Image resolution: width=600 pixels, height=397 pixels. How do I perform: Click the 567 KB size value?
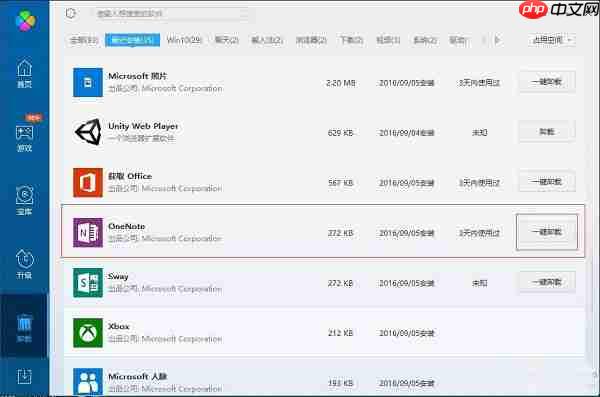click(x=341, y=183)
